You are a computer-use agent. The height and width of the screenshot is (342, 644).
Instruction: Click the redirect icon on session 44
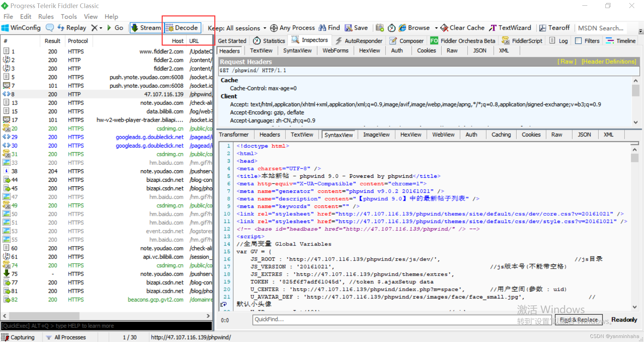coord(6,180)
